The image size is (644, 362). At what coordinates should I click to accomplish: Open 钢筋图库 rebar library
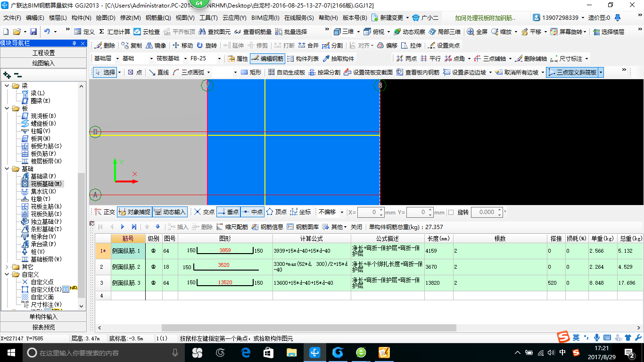tap(303, 227)
